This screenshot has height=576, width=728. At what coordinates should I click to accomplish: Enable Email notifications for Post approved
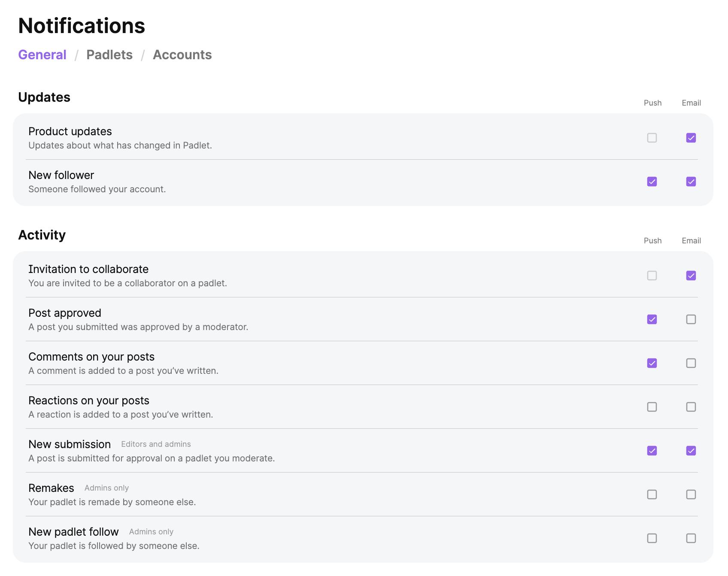coord(691,319)
